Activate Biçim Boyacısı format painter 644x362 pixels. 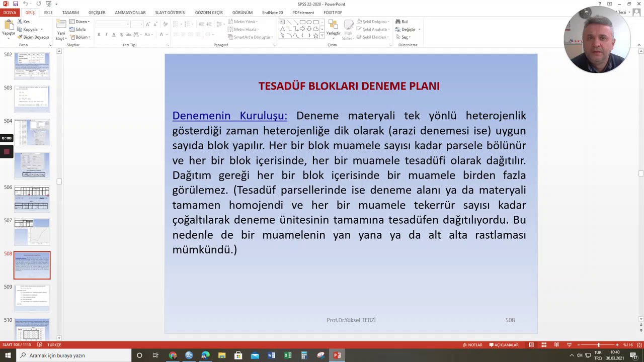click(x=33, y=37)
